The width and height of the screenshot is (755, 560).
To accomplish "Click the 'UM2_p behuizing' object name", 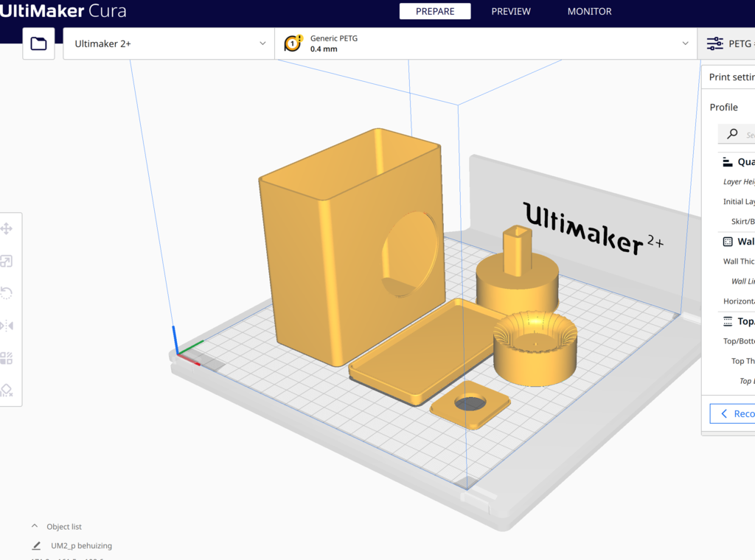I will pyautogui.click(x=81, y=545).
